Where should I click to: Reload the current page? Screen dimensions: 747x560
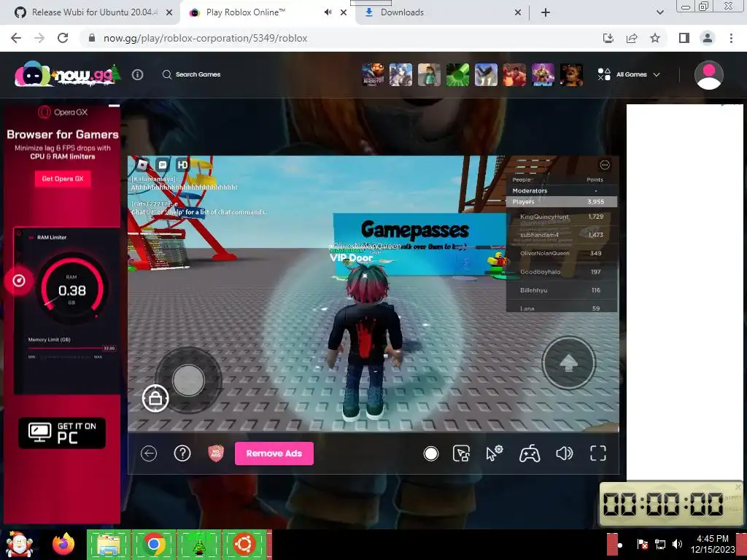pyautogui.click(x=63, y=38)
